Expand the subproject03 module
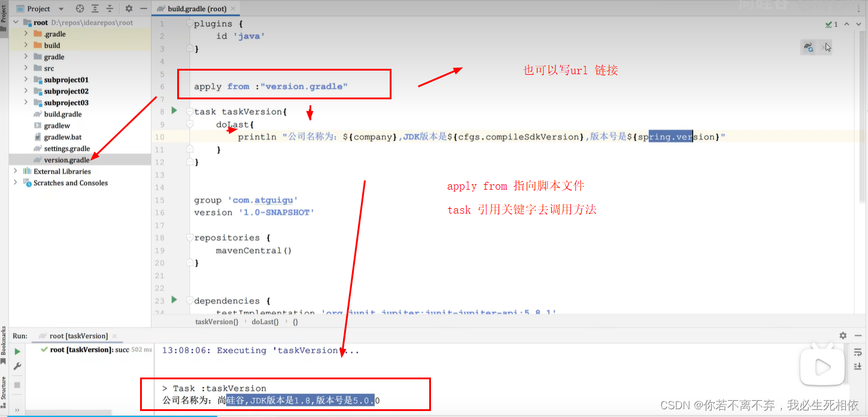 26,102
